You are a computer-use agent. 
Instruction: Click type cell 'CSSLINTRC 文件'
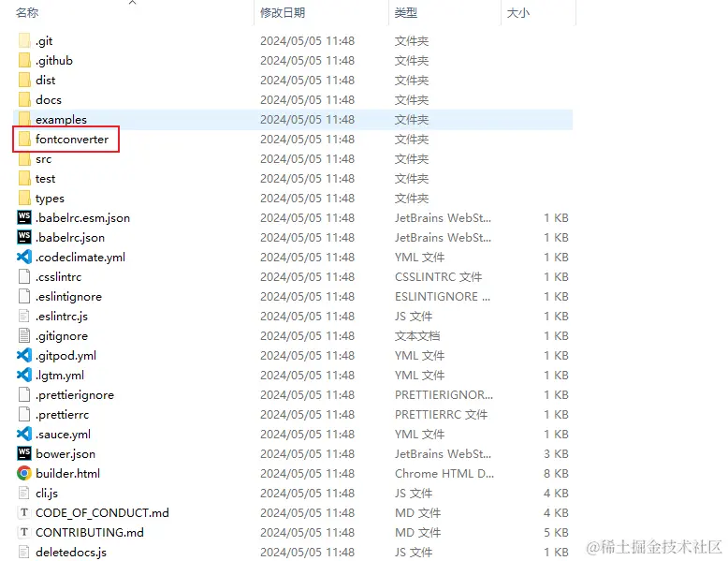click(438, 276)
